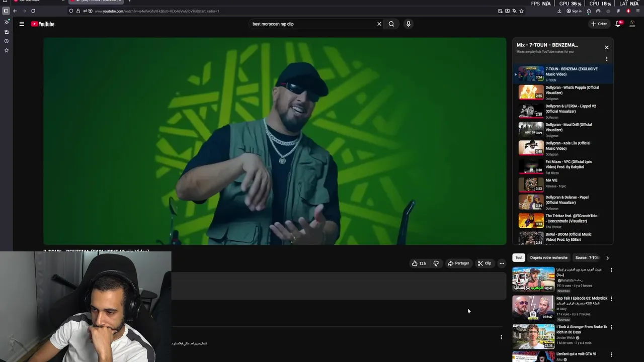The image size is (644, 362).
Task: Bookmark this page star
Action: coord(521,11)
